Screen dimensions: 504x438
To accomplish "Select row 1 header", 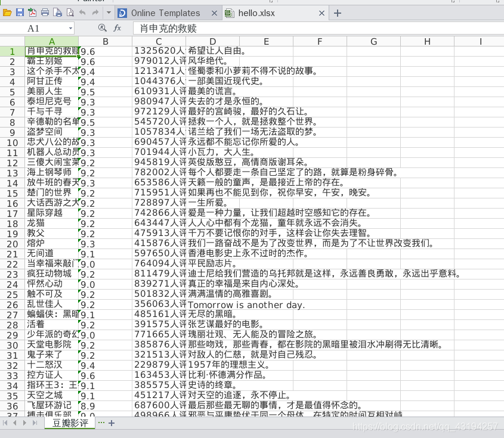I will tap(12, 51).
